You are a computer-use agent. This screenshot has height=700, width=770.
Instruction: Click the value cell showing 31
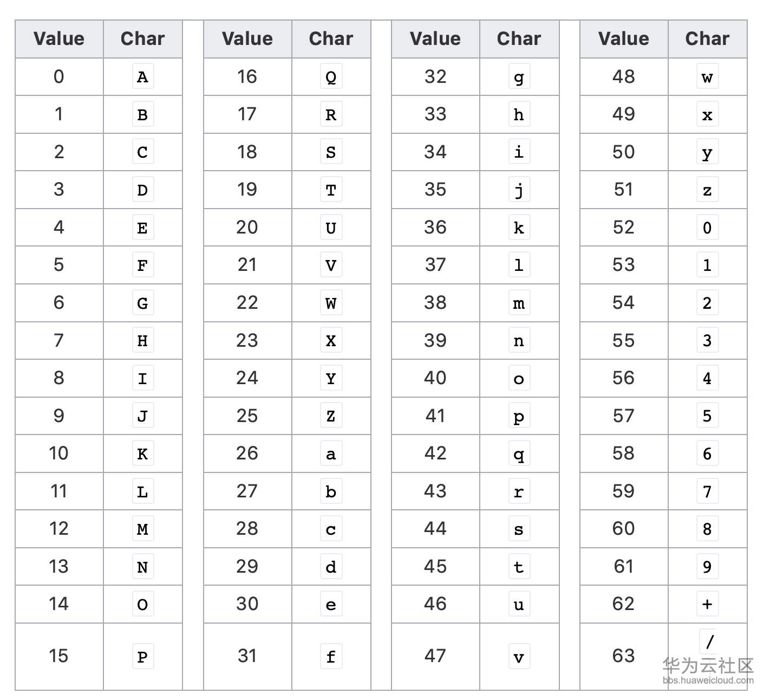[247, 656]
